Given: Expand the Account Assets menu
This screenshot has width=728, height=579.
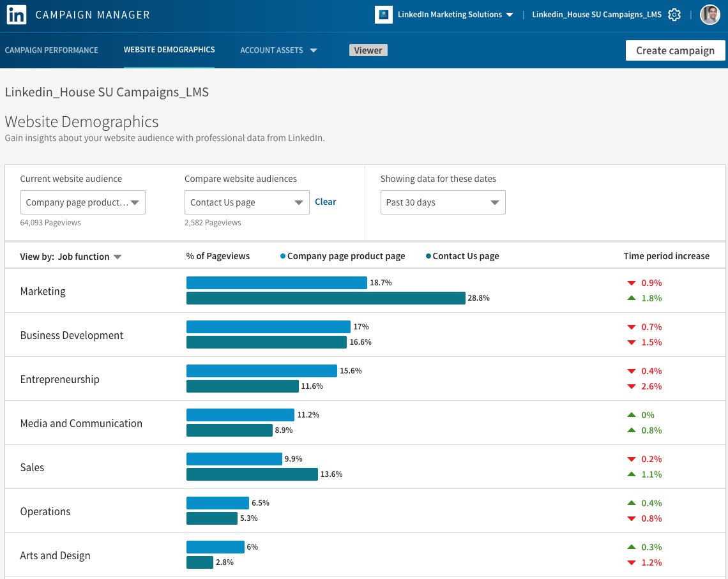Looking at the screenshot, I should coord(278,50).
